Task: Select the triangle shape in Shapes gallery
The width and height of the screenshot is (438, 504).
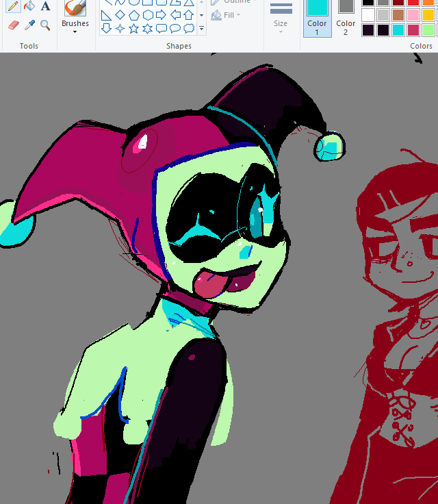Action: 189,3
